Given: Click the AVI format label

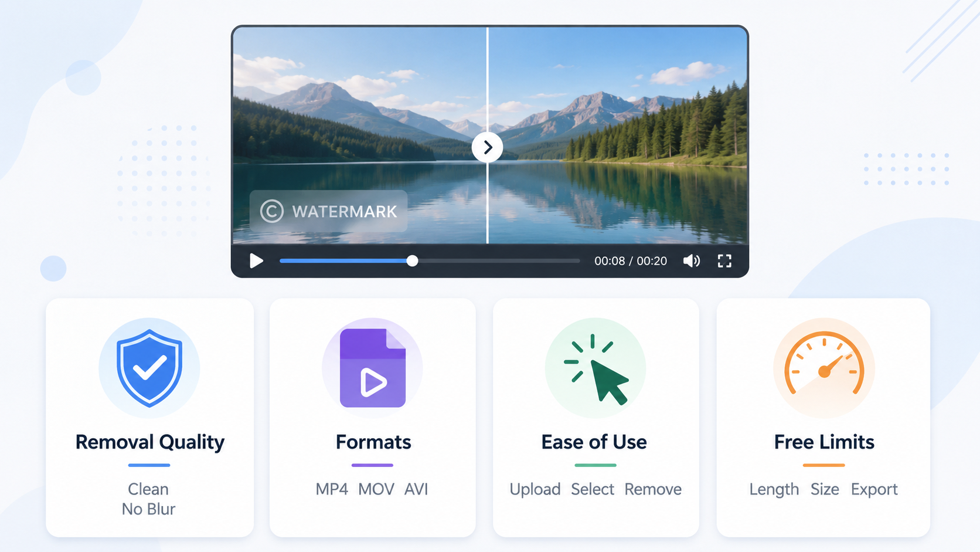Looking at the screenshot, I should point(416,489).
